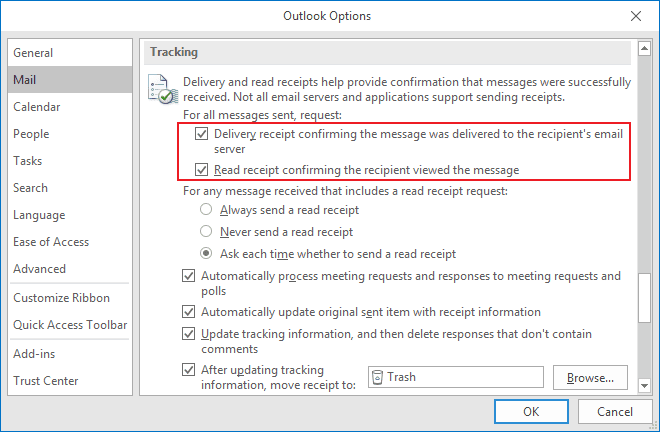This screenshot has width=660, height=432.
Task: Click Cancel to discard changes
Action: click(615, 411)
